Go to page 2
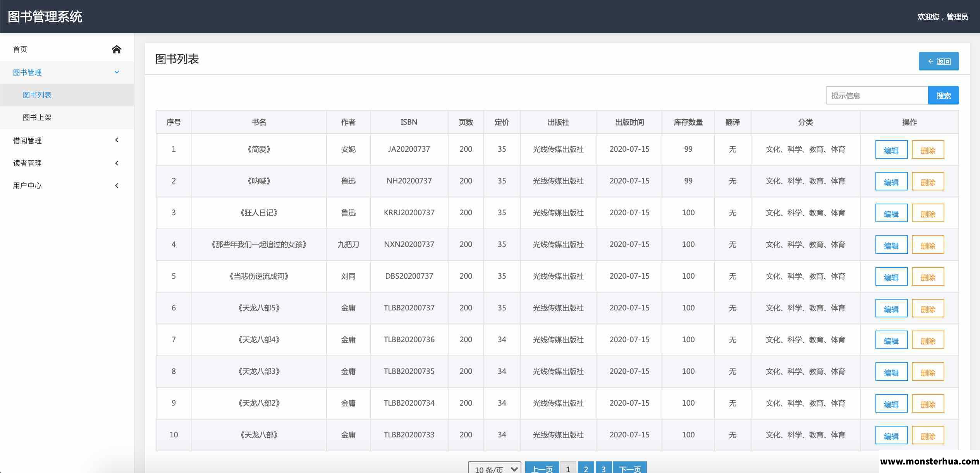The width and height of the screenshot is (980, 473). coord(586,468)
